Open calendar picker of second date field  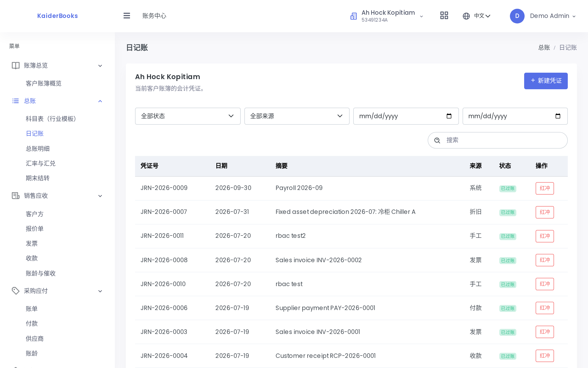click(x=558, y=116)
